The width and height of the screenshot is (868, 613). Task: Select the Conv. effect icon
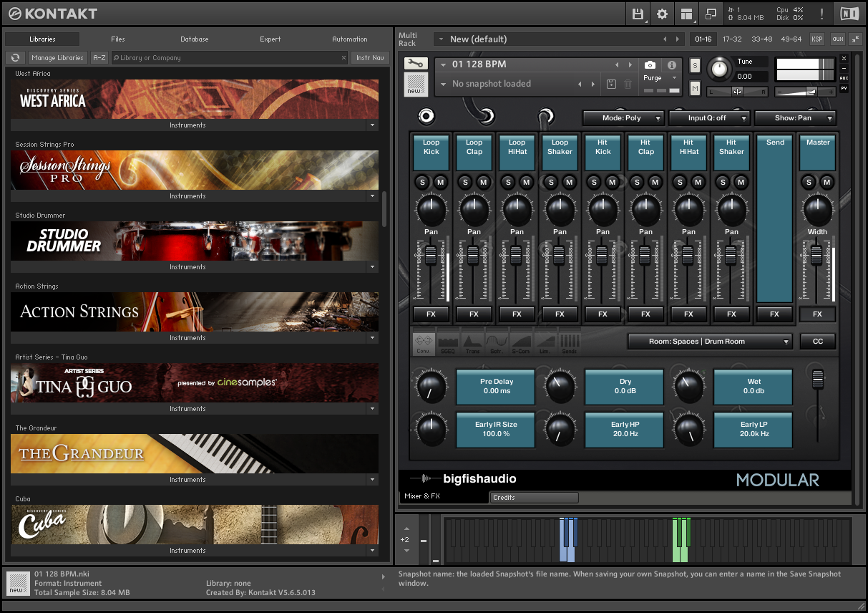click(424, 343)
